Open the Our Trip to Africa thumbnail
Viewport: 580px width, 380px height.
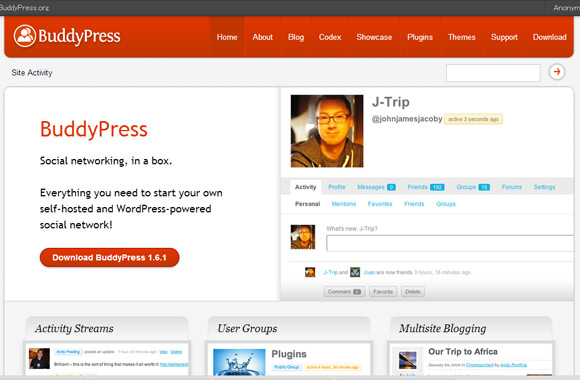pyautogui.click(x=408, y=360)
